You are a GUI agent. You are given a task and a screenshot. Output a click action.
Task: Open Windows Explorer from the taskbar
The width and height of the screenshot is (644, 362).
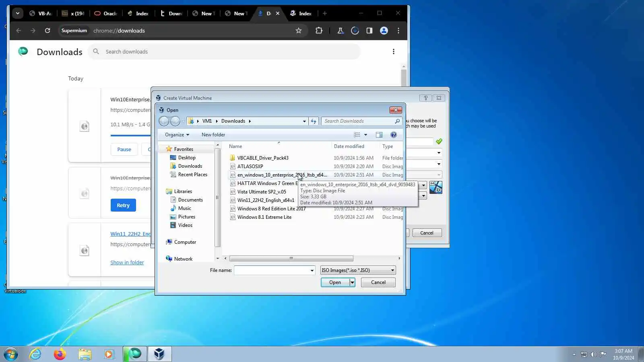85,354
